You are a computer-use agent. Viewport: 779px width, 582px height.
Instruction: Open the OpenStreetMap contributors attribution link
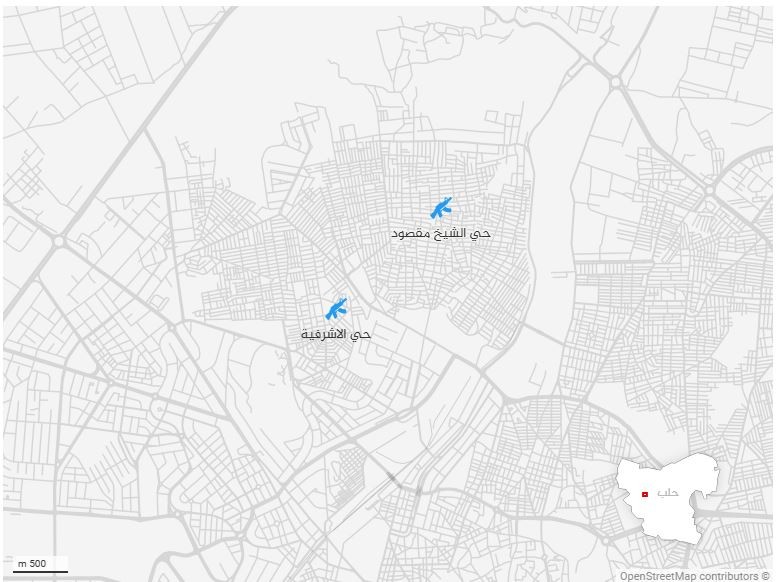point(689,576)
